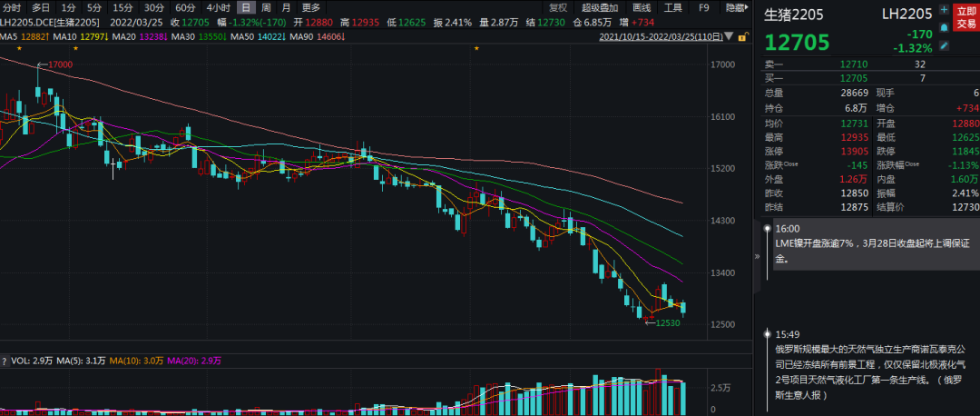Collapse the right panel with the » handle
This screenshot has height=416, width=980.
pos(757,256)
